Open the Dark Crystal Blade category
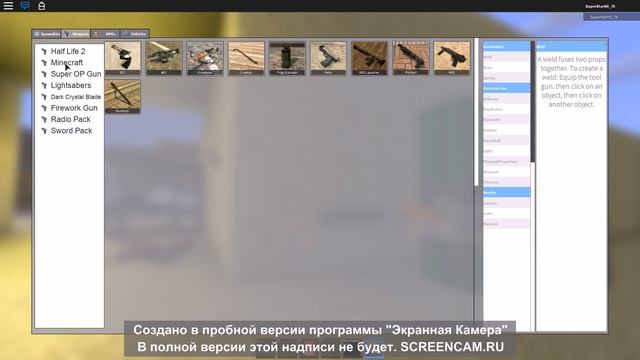 point(76,97)
